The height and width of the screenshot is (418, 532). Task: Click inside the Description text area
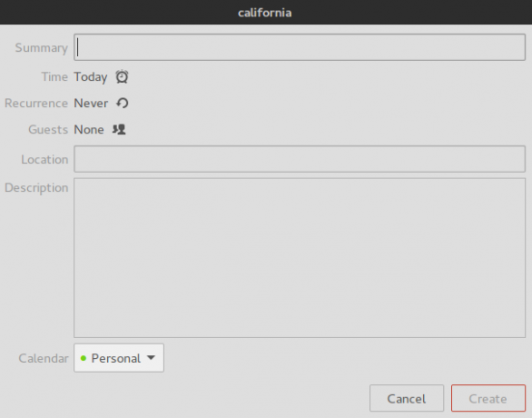click(300, 258)
